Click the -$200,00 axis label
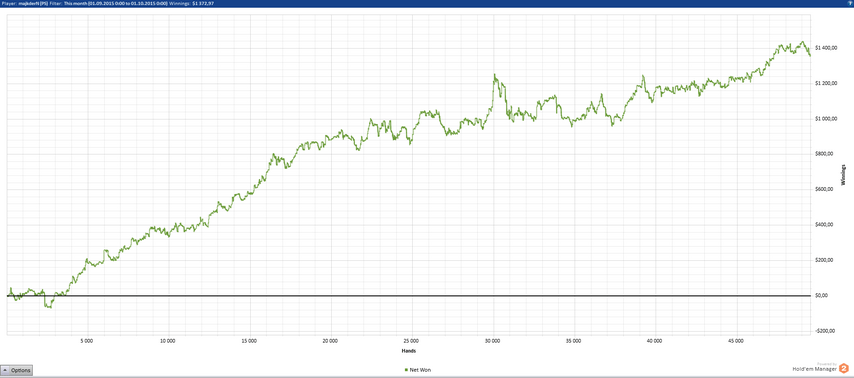The image size is (854, 378). (x=826, y=331)
